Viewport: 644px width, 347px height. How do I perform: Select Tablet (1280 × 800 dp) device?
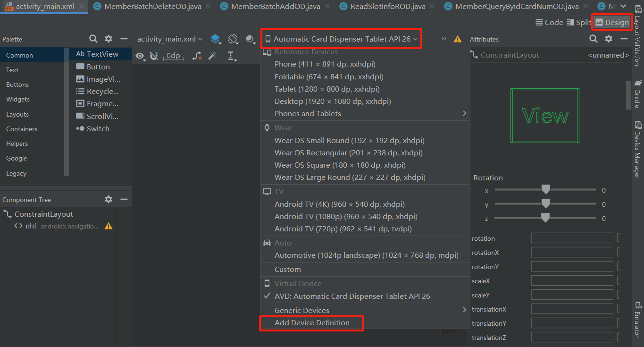pos(365,89)
